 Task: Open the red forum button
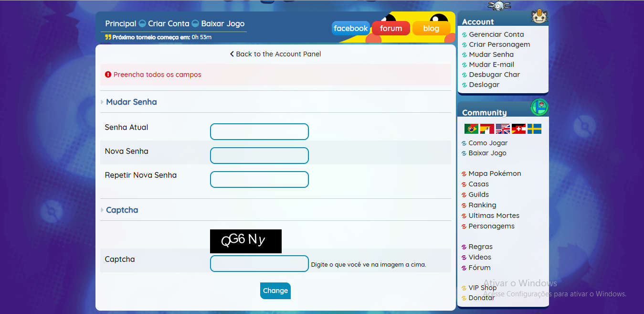pyautogui.click(x=391, y=28)
